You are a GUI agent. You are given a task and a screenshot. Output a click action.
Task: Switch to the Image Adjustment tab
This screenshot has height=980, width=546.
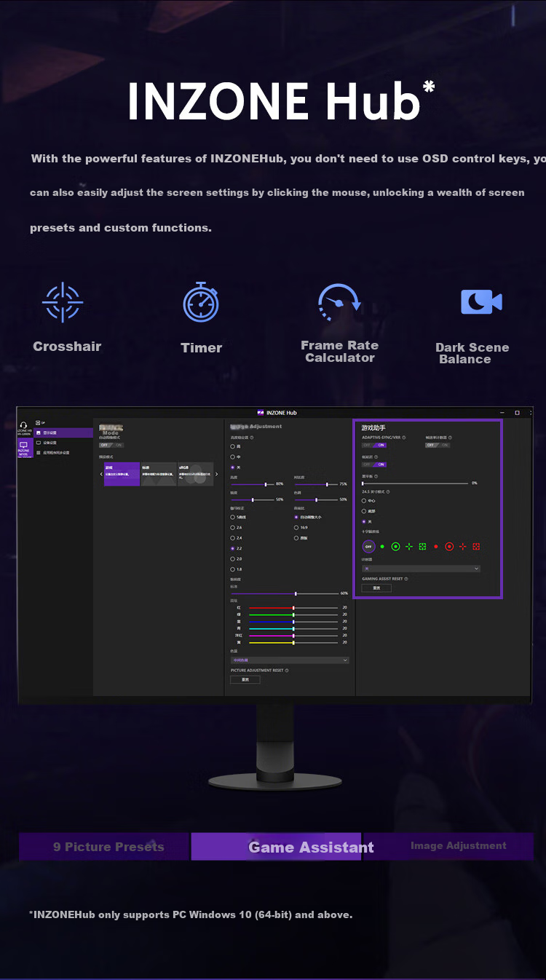point(448,846)
